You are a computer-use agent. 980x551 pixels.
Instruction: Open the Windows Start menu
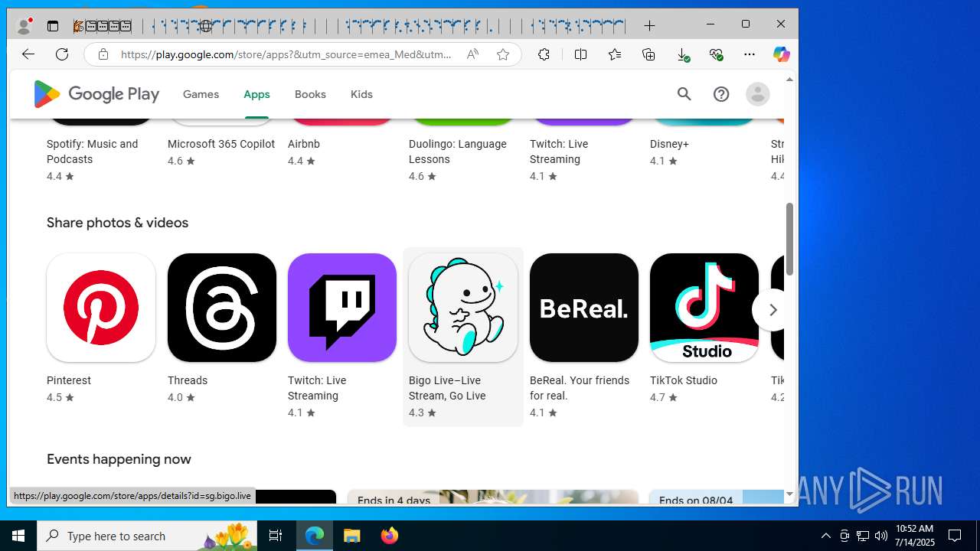pyautogui.click(x=18, y=536)
